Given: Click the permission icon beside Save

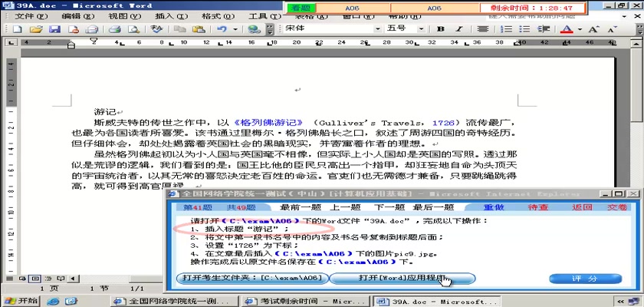Looking at the screenshot, I should (74, 29).
